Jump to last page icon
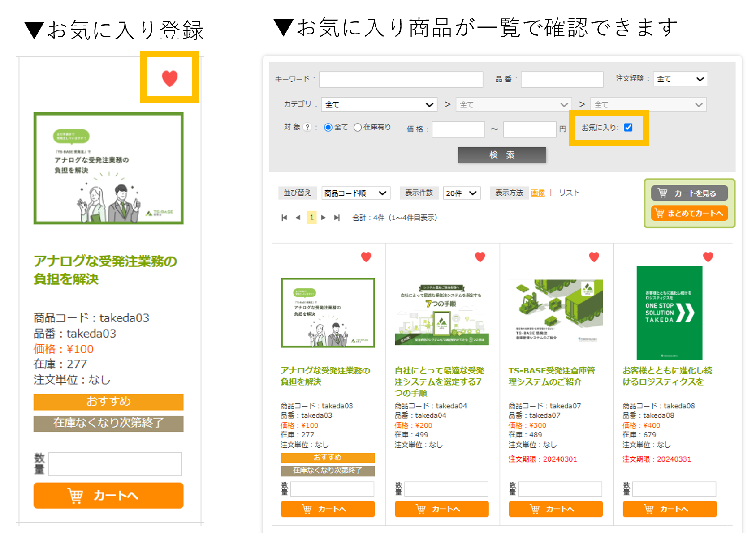Image resolution: width=756 pixels, height=540 pixels. 337,218
